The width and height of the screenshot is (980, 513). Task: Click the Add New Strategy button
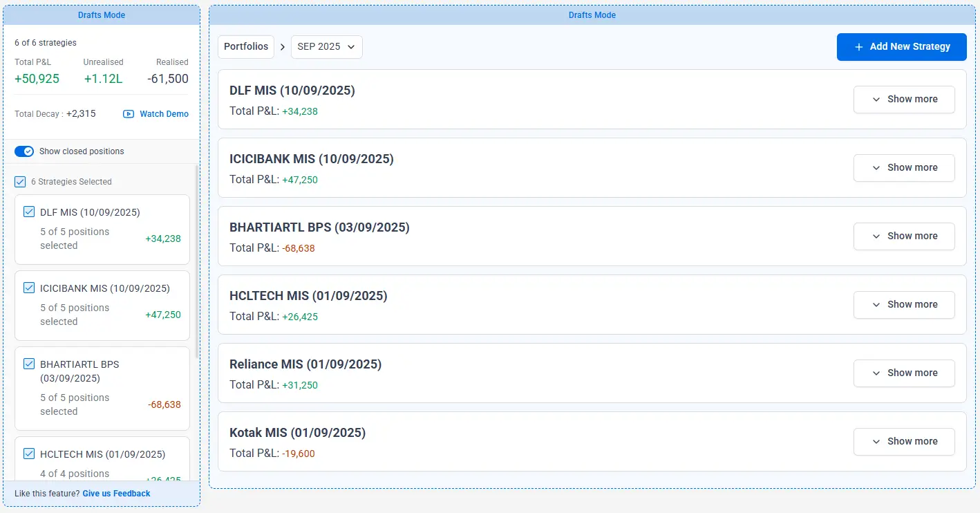[x=901, y=47]
